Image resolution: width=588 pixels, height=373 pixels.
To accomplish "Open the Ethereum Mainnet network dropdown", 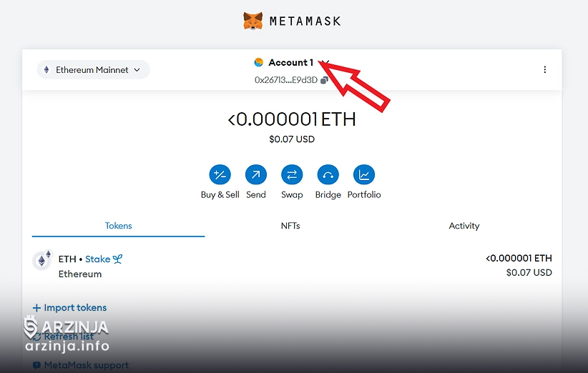I will pyautogui.click(x=93, y=69).
